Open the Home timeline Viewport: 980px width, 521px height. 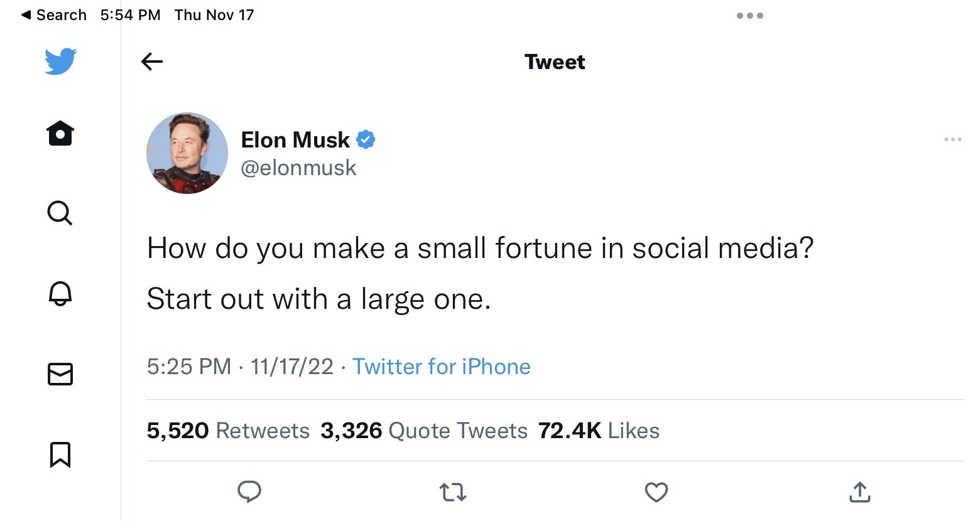(60, 133)
